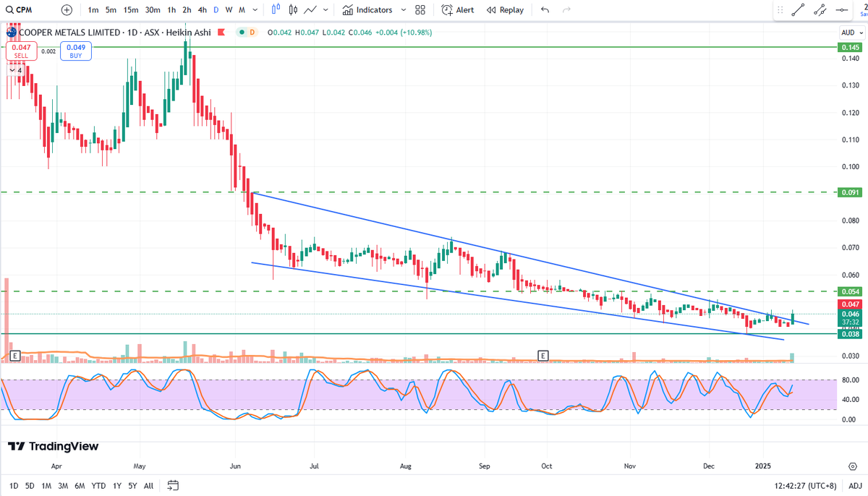Screen dimensions: 868x496
Task: Set range to 6M
Action: point(80,485)
